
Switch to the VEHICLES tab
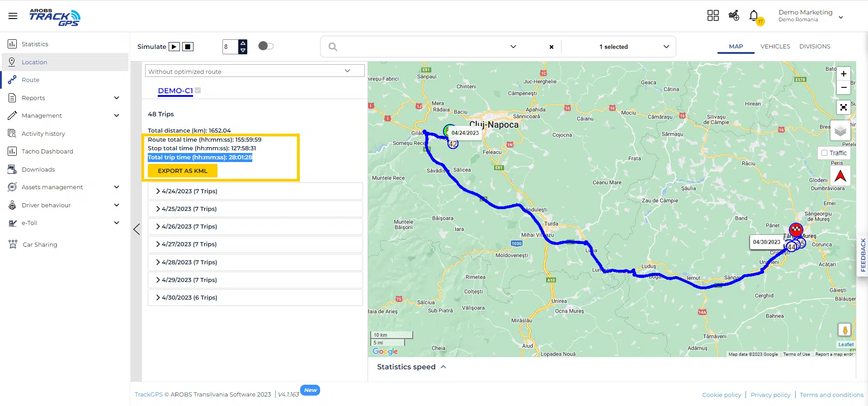(x=775, y=46)
